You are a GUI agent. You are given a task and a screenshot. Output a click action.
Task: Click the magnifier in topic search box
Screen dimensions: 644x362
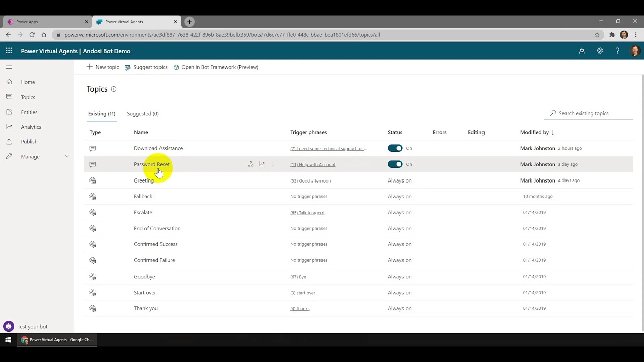tap(553, 113)
